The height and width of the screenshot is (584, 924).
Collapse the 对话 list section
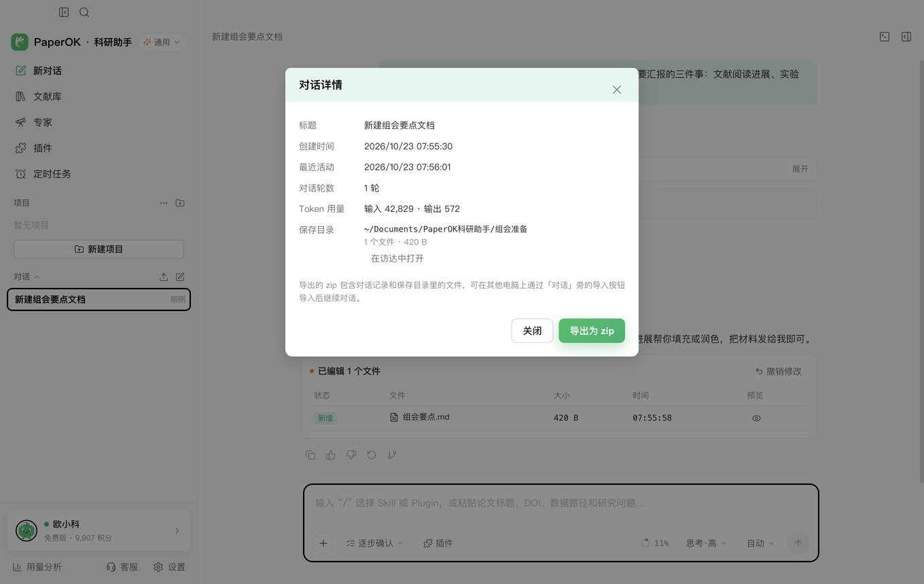tap(26, 277)
